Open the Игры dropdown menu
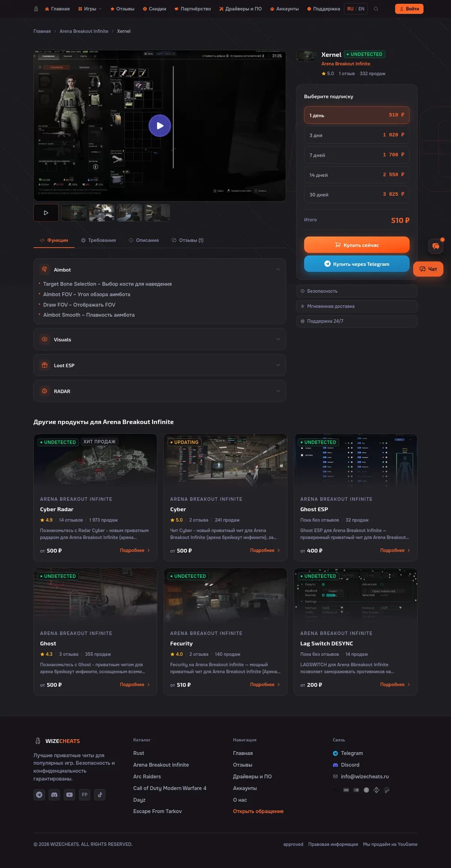Viewport: 451px width, 868px height. (x=90, y=9)
